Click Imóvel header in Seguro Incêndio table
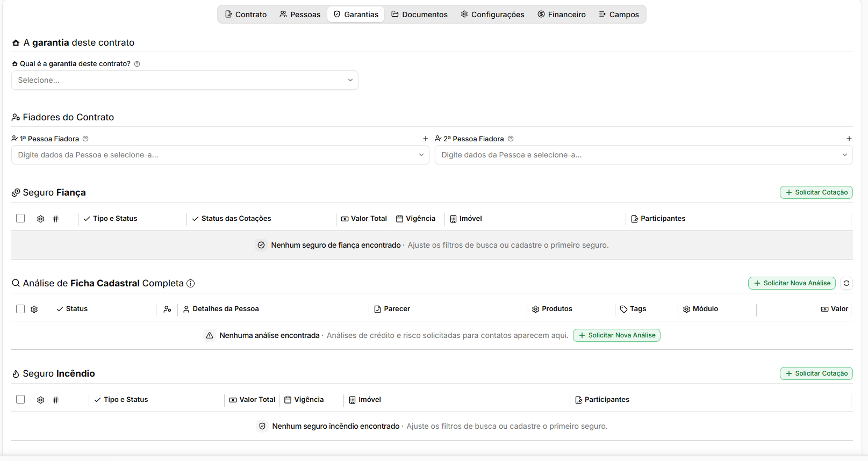 coord(365,400)
